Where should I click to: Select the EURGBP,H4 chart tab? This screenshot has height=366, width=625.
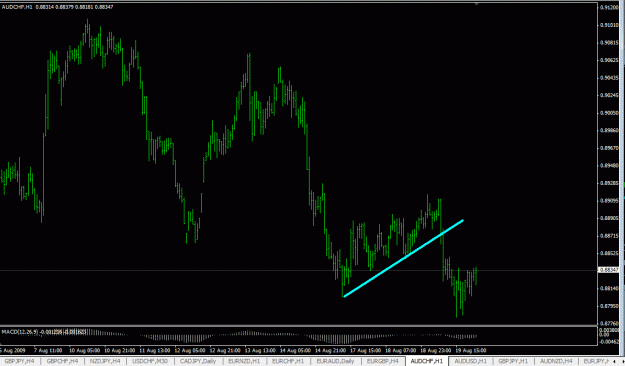point(383,361)
